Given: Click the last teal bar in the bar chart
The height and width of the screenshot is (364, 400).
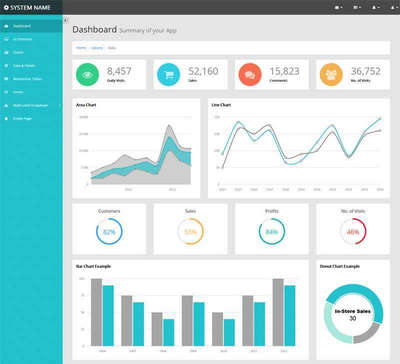Looking at the screenshot, I should tap(290, 316).
